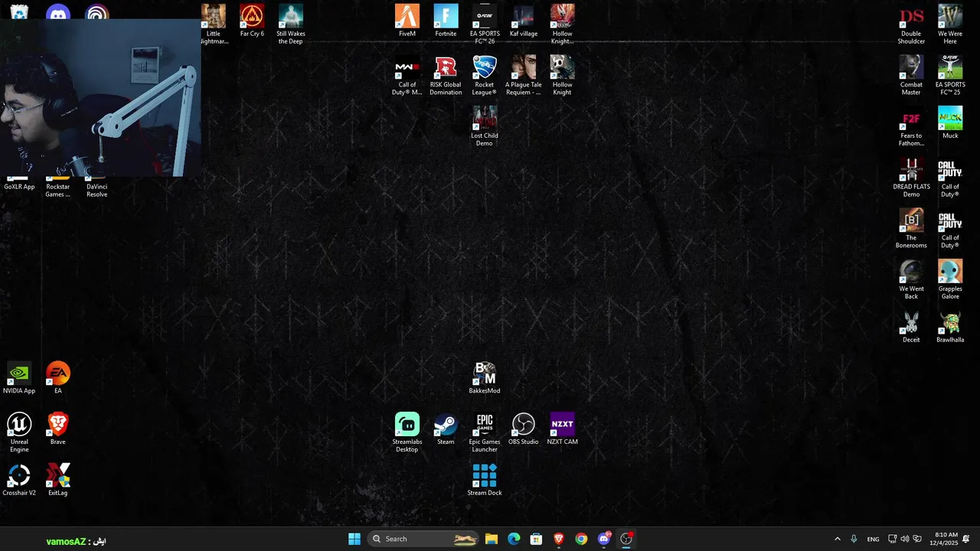Launch Rocket League from desktop

[x=485, y=76]
